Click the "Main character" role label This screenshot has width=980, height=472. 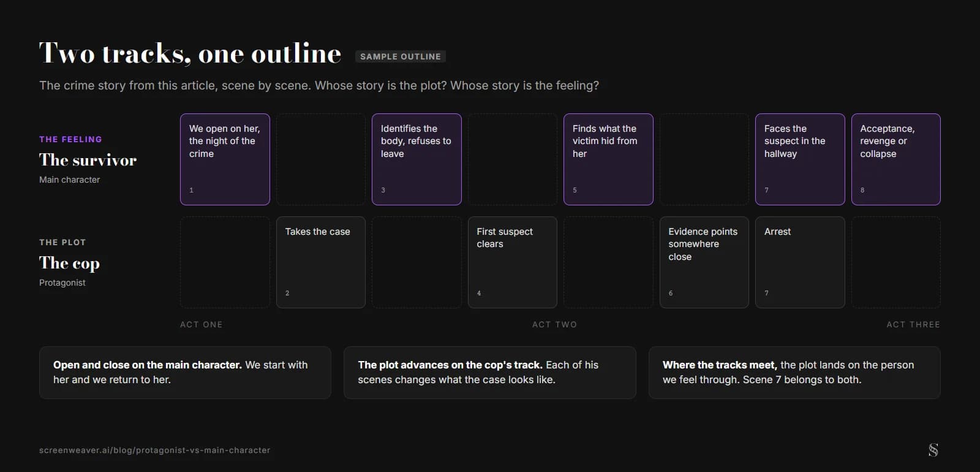[69, 180]
